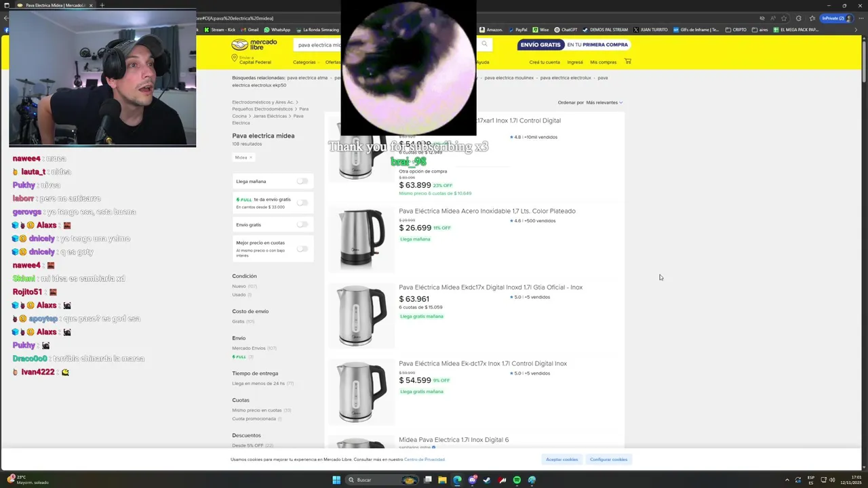The height and width of the screenshot is (488, 868).
Task: Click Creá tu cuenta
Action: coord(545,62)
